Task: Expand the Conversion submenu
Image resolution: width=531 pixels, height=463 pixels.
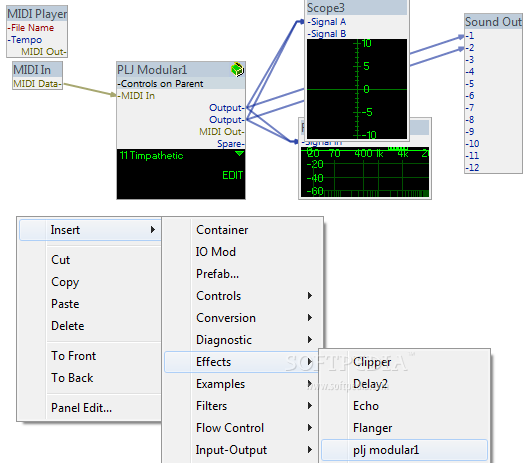Action: click(243, 318)
